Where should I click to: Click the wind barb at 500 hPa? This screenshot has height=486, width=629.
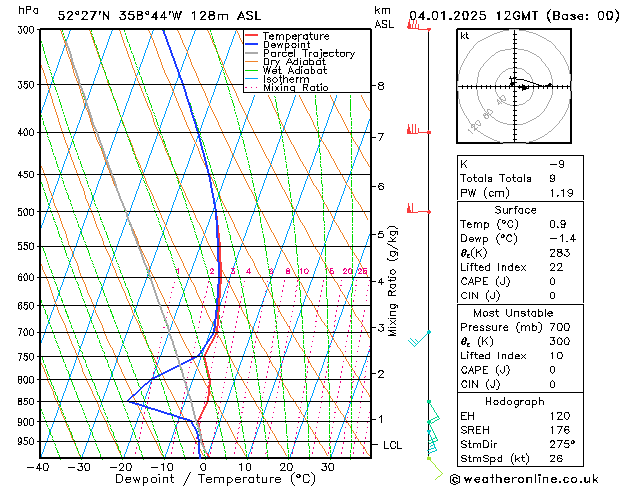tap(418, 209)
